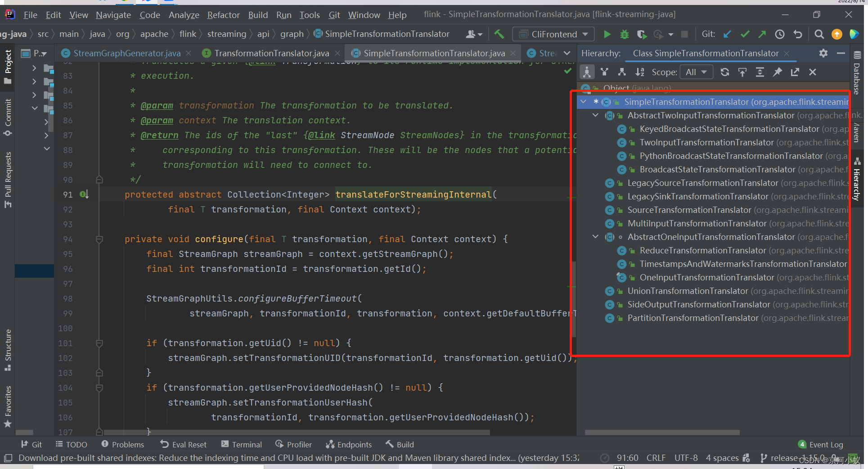The width and height of the screenshot is (868, 469).
Task: Open Search Everywhere magnifier icon
Action: (x=819, y=34)
